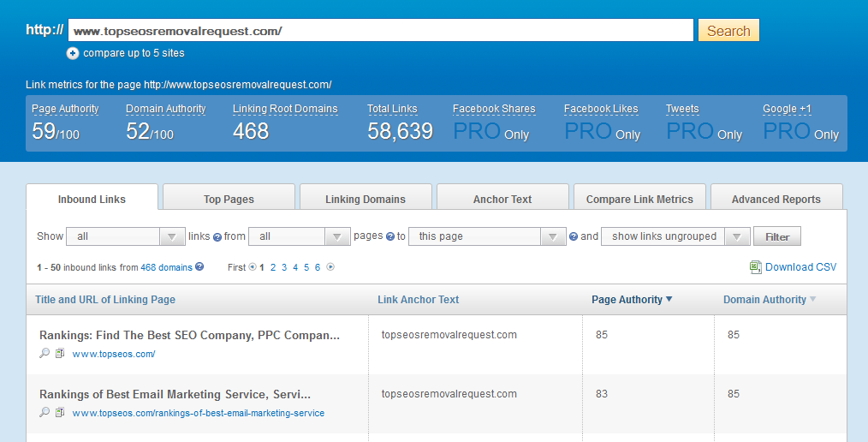Go to page 5 of results

[306, 267]
